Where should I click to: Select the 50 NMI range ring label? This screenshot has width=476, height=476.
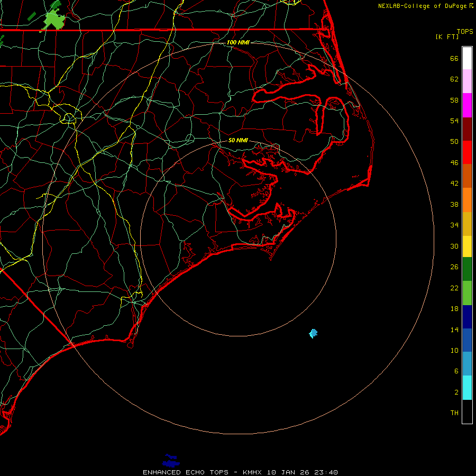pyautogui.click(x=238, y=141)
